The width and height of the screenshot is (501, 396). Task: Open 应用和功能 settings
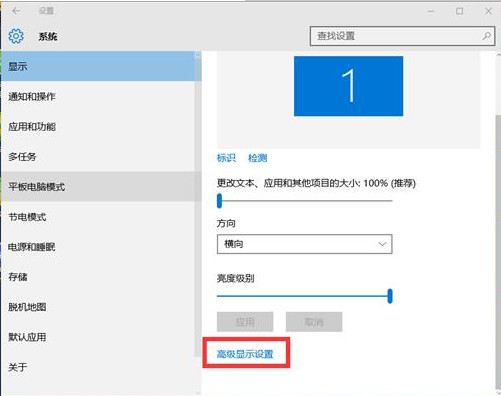tap(101, 127)
